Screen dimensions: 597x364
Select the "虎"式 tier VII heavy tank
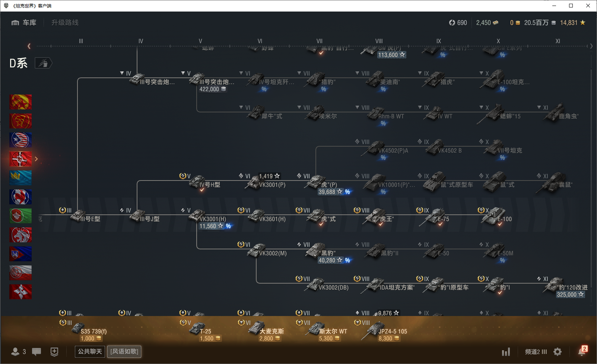[x=321, y=217]
